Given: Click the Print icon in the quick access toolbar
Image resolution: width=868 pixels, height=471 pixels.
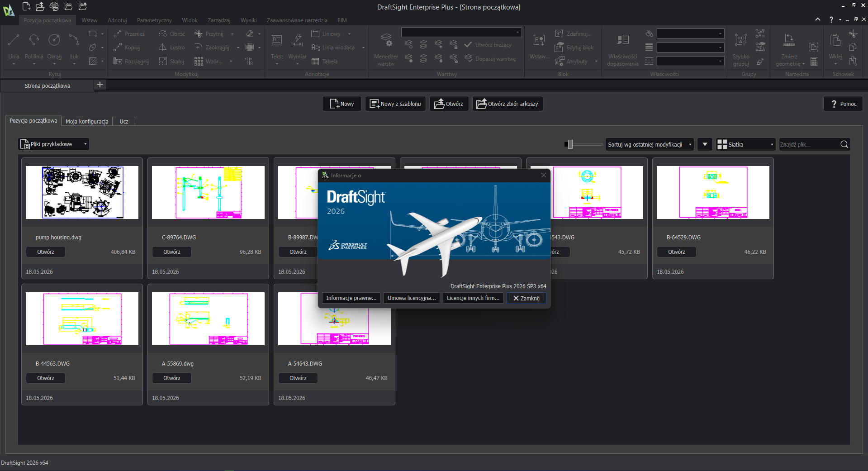Looking at the screenshot, I should [x=54, y=6].
